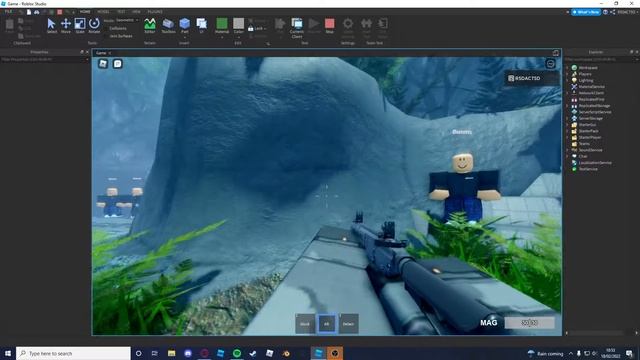Activate the Rotate tool
The image size is (640, 360).
[94, 25]
